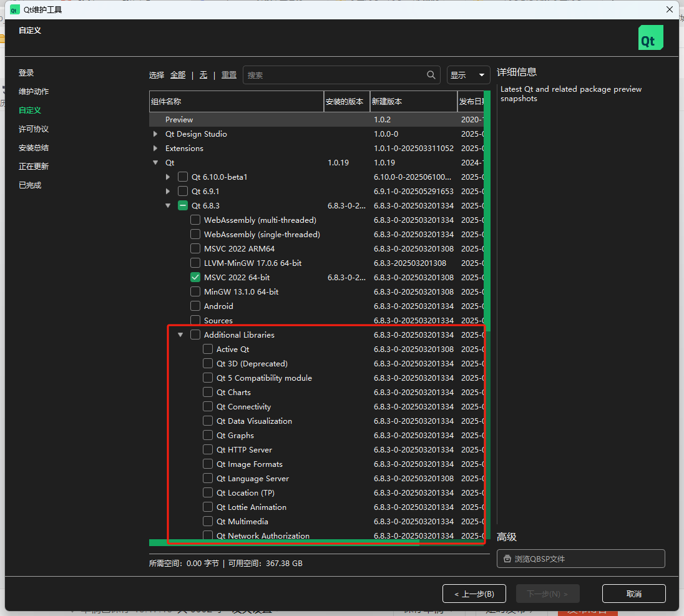The image size is (684, 616).
Task: Click 全部 to select all components
Action: point(177,75)
